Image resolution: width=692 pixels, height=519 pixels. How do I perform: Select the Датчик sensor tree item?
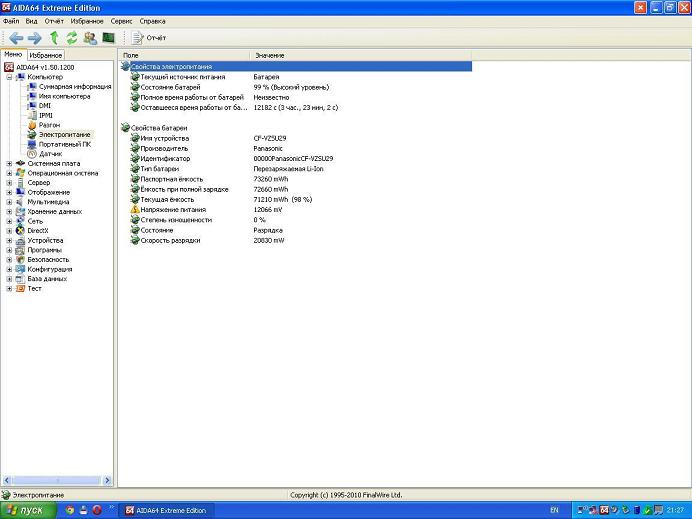click(50, 154)
